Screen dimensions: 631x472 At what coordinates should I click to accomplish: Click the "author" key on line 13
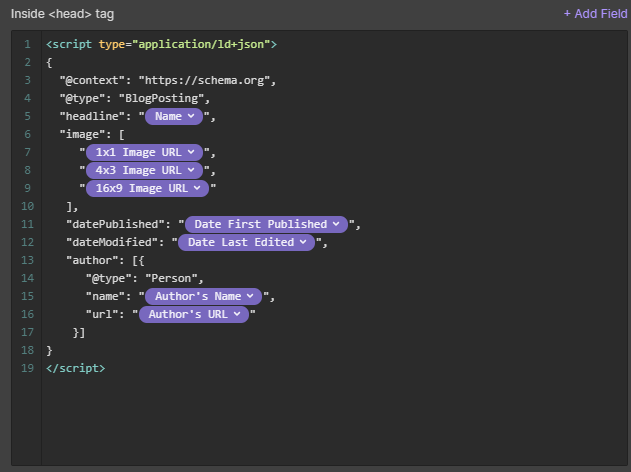coord(88,260)
